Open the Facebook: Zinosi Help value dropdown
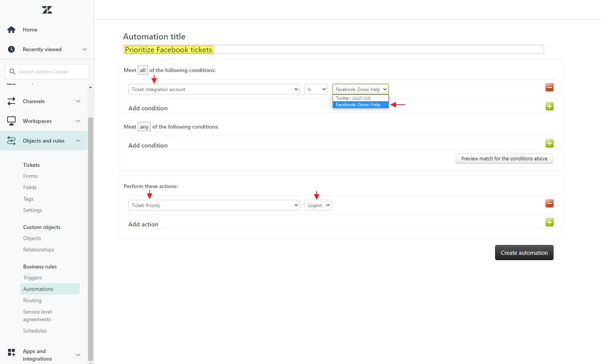The image size is (601, 364). pyautogui.click(x=361, y=89)
